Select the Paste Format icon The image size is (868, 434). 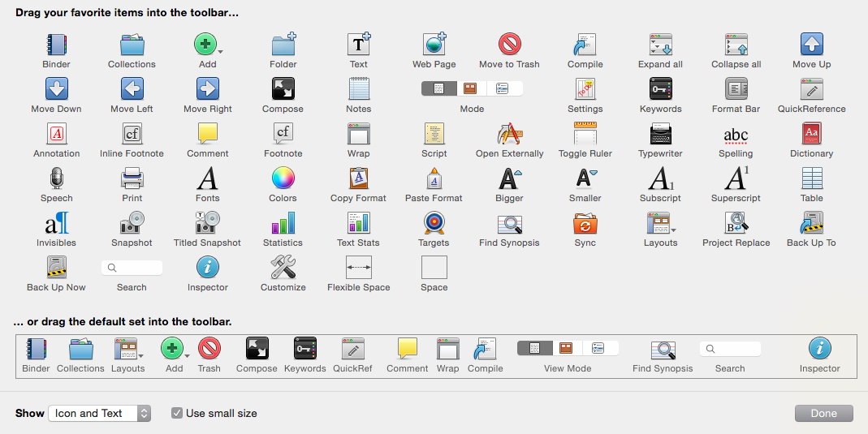tap(434, 178)
